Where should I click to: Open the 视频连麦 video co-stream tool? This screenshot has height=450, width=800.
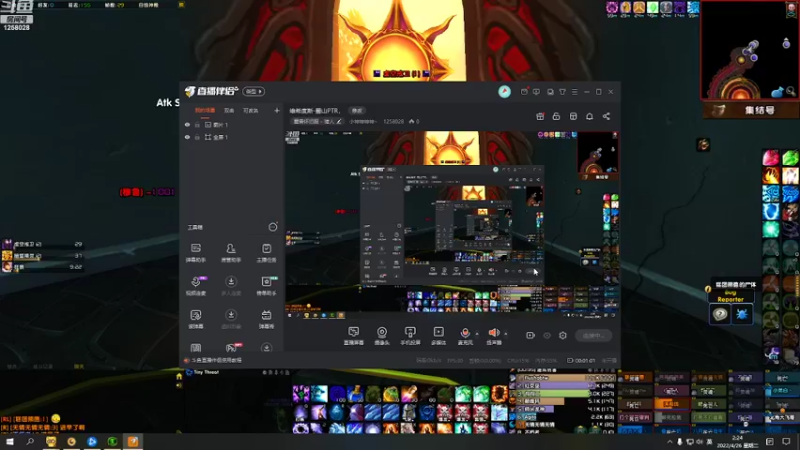click(x=195, y=286)
